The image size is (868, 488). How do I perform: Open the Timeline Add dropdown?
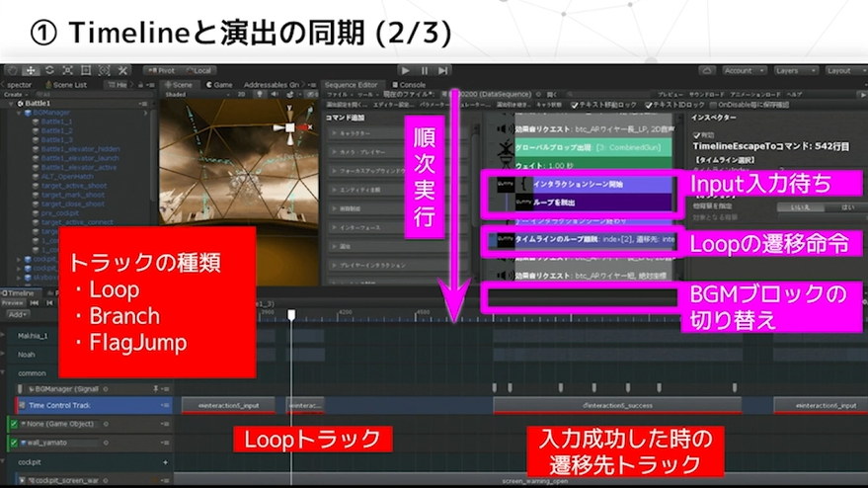point(18,314)
